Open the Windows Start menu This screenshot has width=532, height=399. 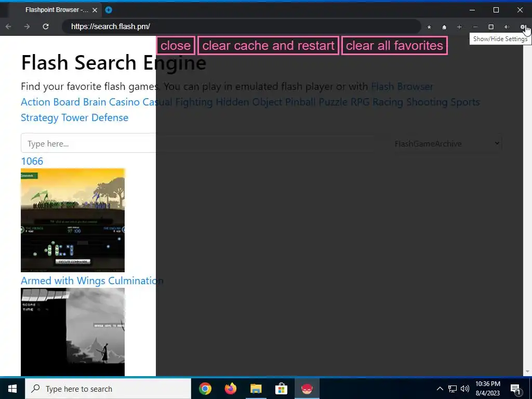pos(12,389)
